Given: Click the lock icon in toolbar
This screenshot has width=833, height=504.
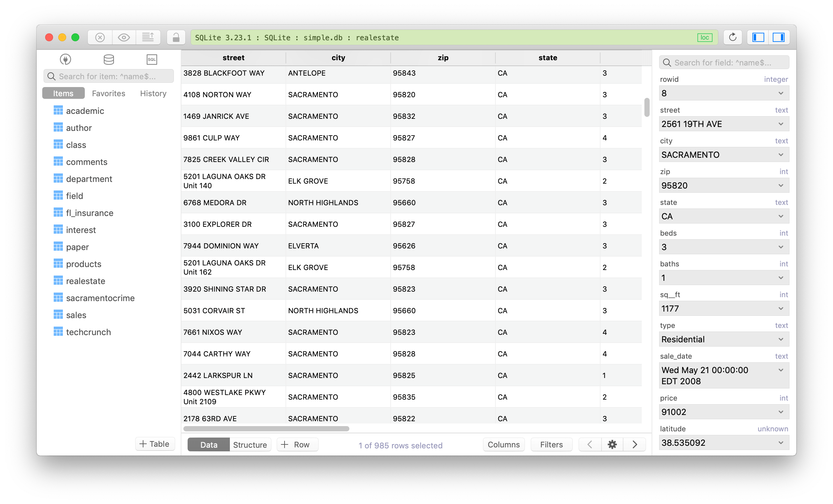Looking at the screenshot, I should click(x=176, y=37).
